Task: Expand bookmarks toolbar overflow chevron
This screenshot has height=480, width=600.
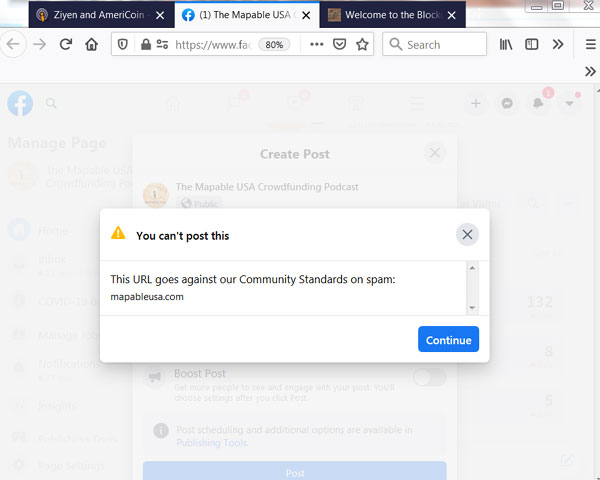Action: [590, 72]
